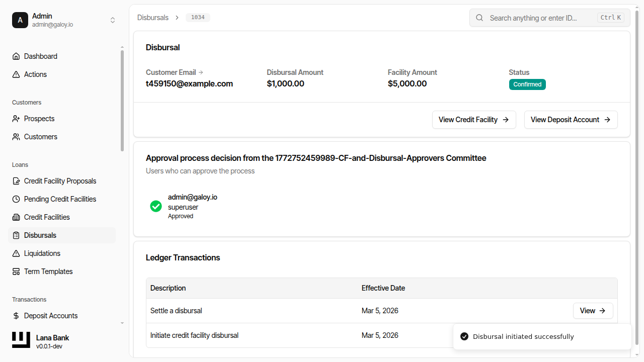
Task: Click the Pending Credit Facilities clock icon
Action: pos(16,199)
